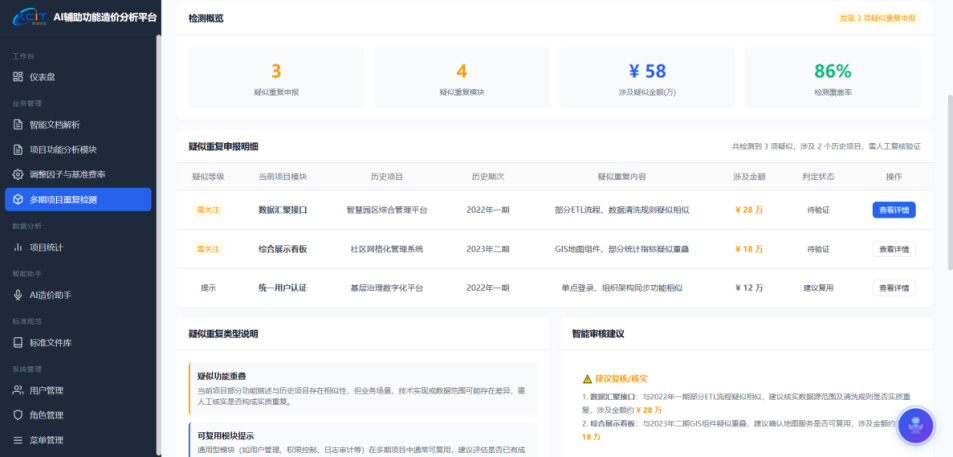Click the ¥ 18 万 amount in the table

click(749, 249)
